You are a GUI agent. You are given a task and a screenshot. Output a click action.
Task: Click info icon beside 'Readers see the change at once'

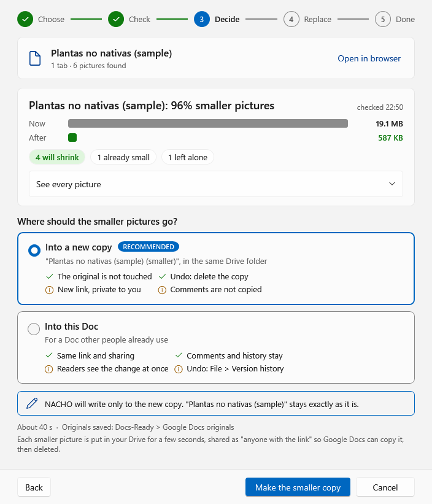[49, 369]
